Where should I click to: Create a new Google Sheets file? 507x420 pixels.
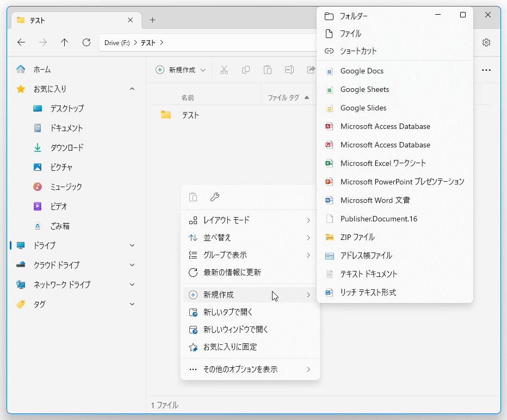pyautogui.click(x=395, y=90)
